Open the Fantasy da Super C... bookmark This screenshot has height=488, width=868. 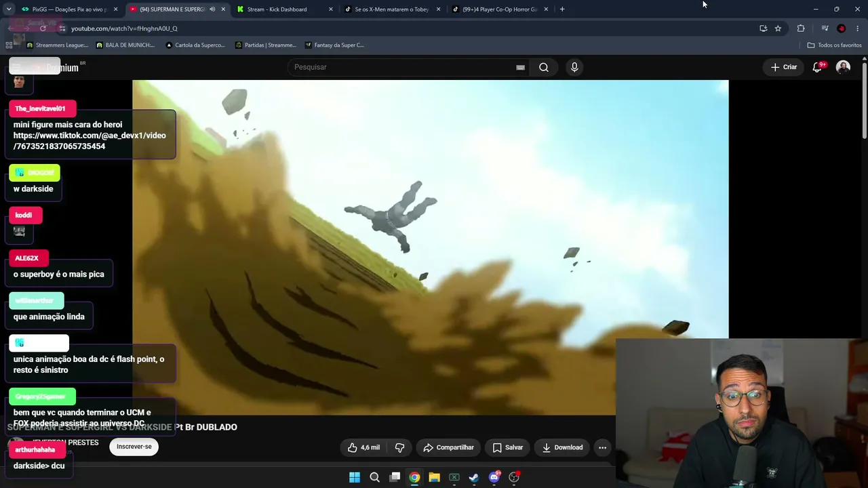[335, 45]
